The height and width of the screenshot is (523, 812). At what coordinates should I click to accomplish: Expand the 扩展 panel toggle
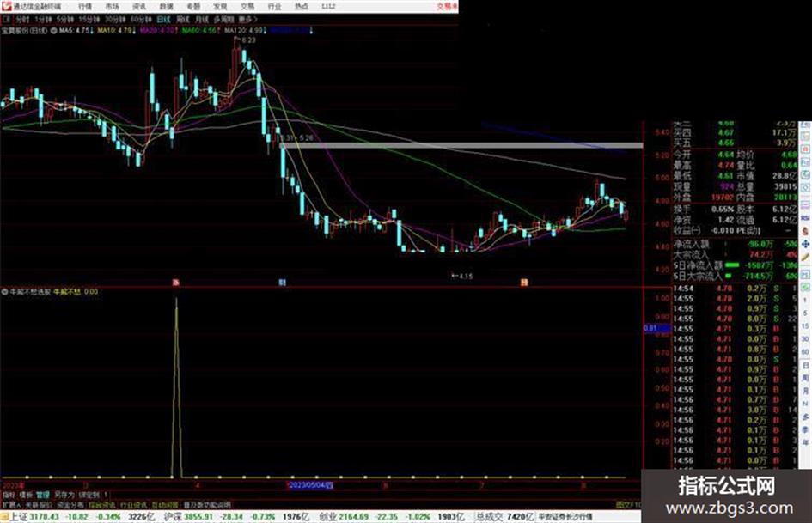tap(11, 504)
